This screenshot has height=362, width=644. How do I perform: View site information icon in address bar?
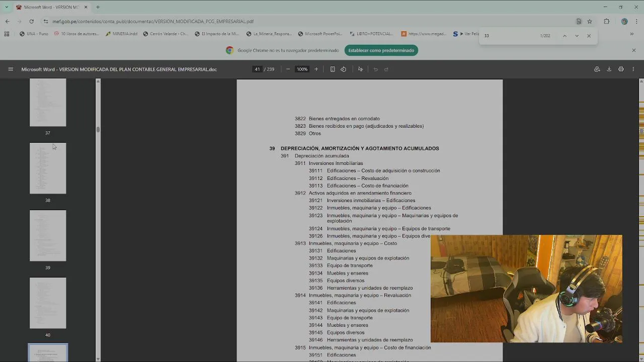point(45,21)
